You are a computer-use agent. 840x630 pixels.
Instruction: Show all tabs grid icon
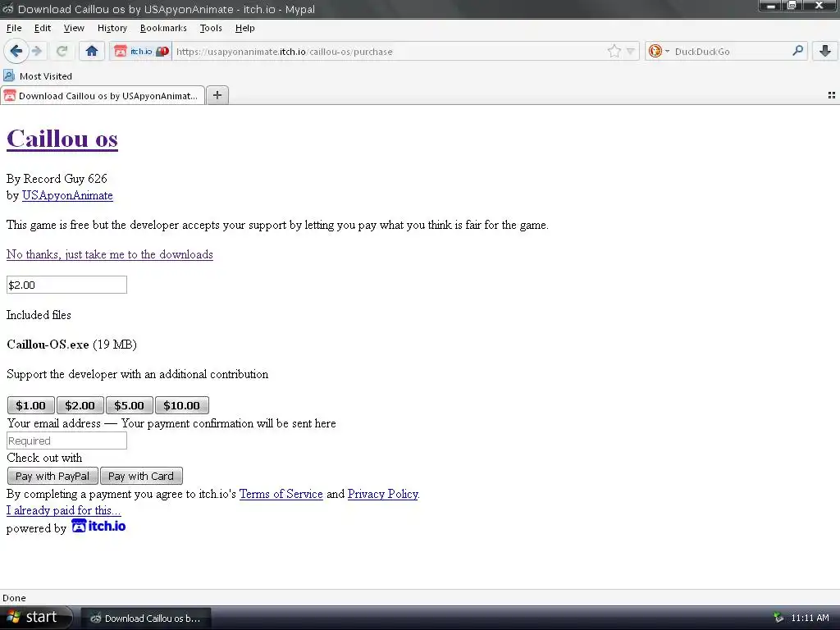832,95
